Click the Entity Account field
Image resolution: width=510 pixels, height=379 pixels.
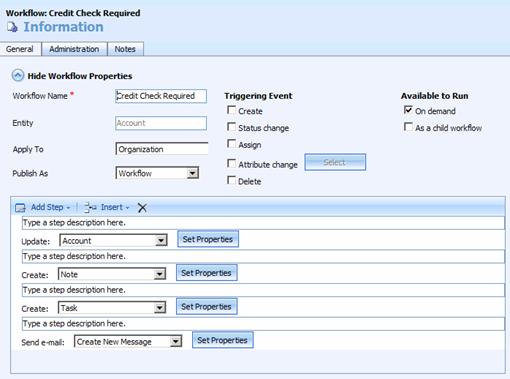coord(161,123)
